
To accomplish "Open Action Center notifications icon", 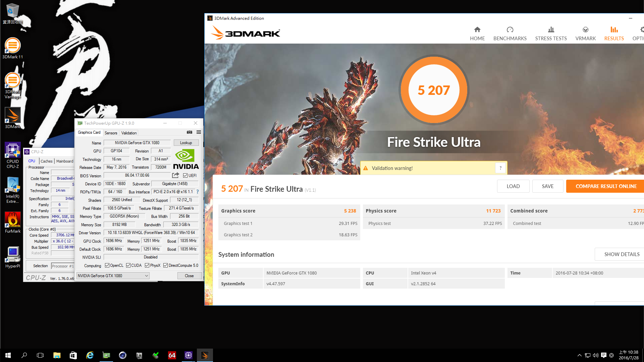I will pos(604,355).
